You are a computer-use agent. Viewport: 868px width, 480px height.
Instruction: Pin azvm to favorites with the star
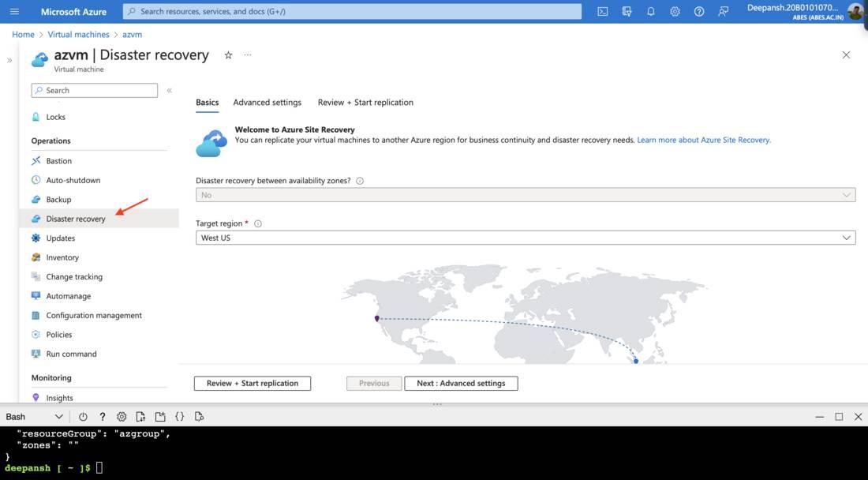228,54
